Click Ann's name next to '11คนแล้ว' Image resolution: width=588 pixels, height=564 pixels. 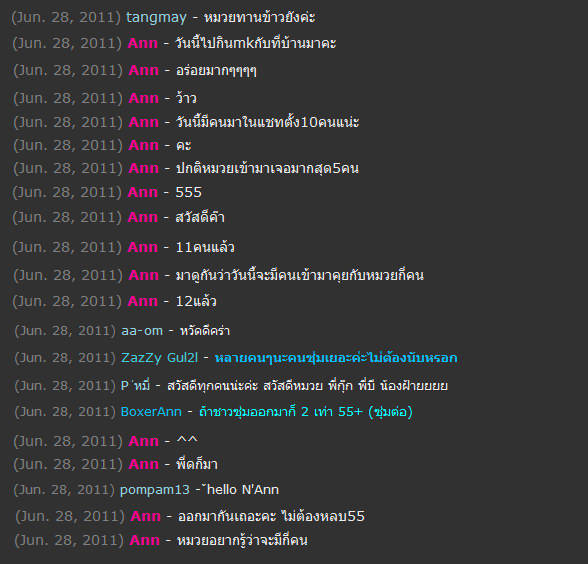click(142, 248)
